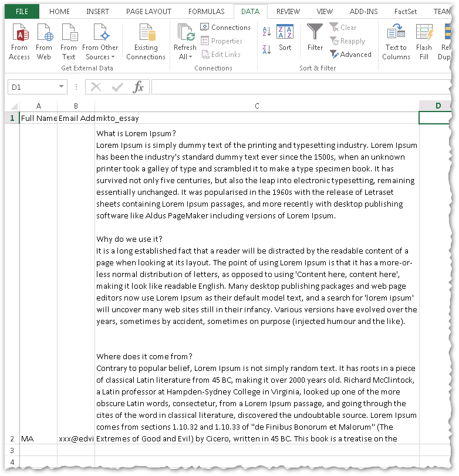Open the ADD-INS tab
Viewport: 459px width, 476px height.
(364, 12)
